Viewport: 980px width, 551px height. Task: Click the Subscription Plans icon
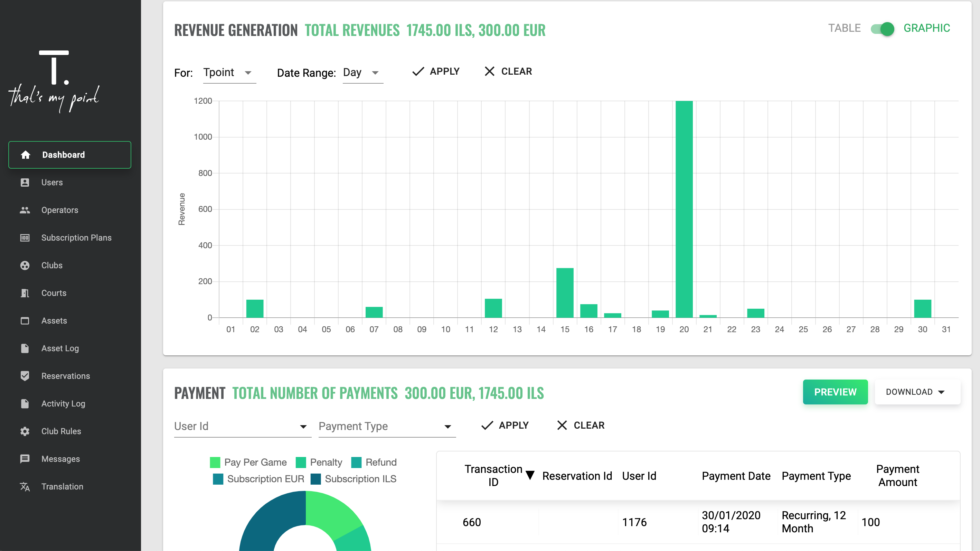point(25,238)
